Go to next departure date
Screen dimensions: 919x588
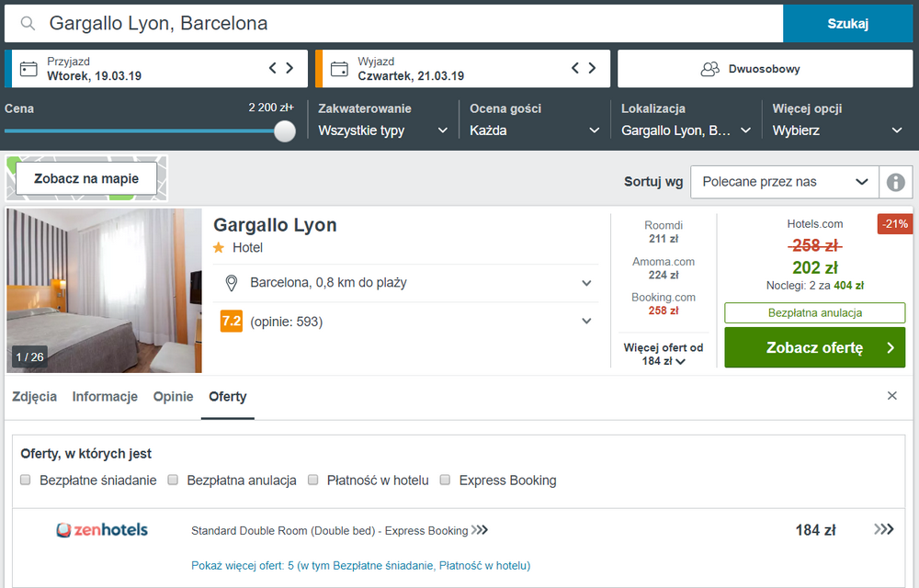click(592, 68)
